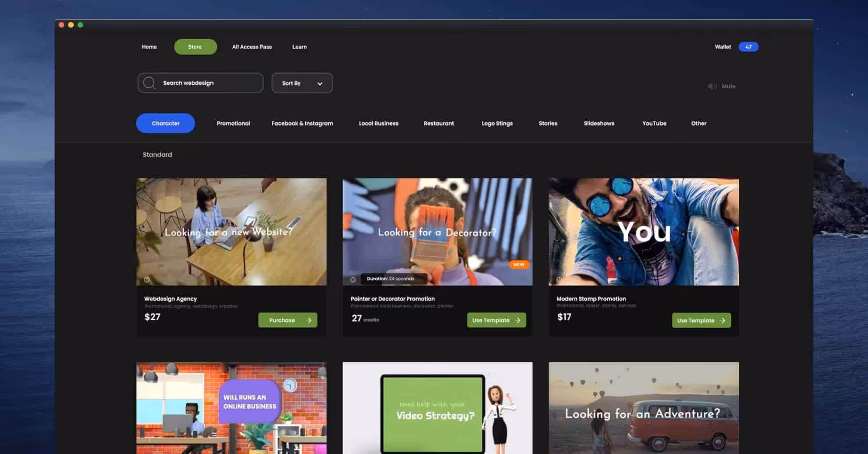Go to the Store page
Image resolution: width=868 pixels, height=454 pixels.
click(195, 47)
